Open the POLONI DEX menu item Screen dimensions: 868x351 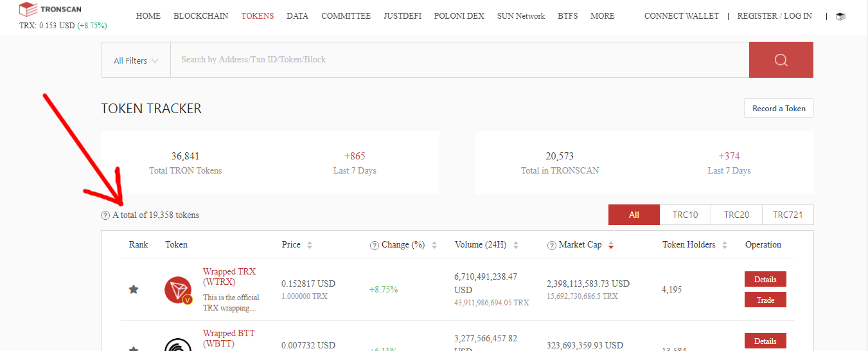[459, 15]
